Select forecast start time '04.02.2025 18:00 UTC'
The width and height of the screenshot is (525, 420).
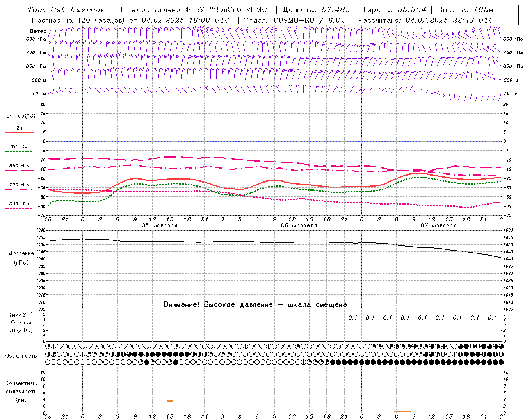pos(185,20)
